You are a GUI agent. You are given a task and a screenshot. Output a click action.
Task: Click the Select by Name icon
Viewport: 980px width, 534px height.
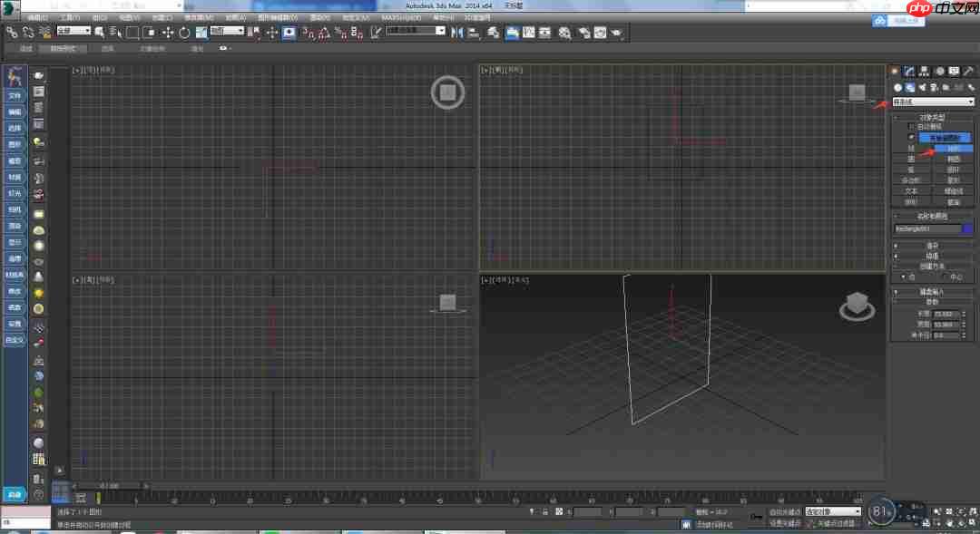[x=112, y=32]
